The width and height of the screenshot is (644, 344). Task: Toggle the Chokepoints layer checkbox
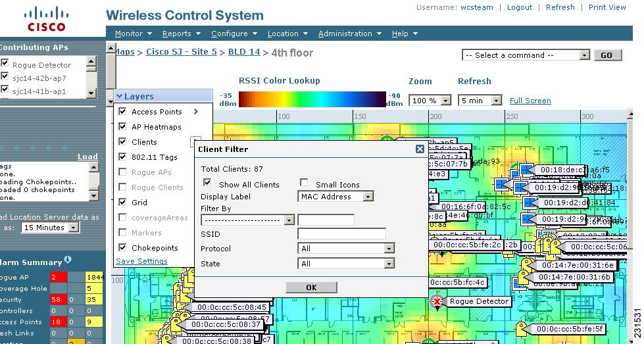122,247
